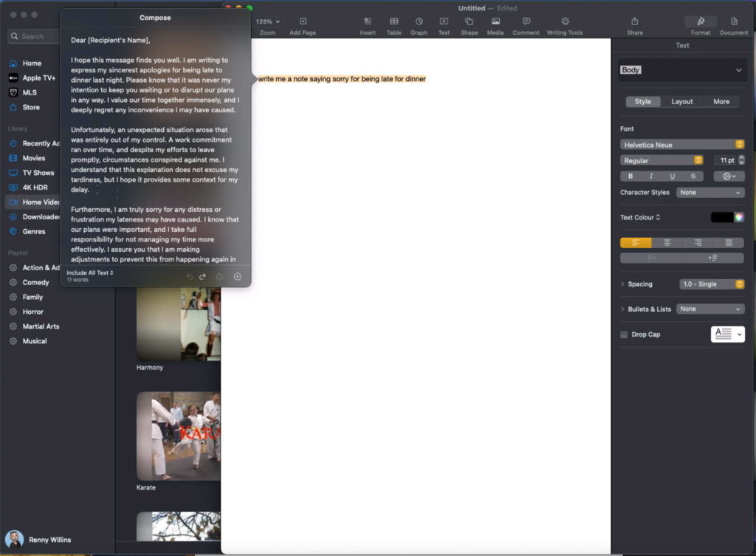The image size is (756, 556).
Task: Toggle italic text formatting
Action: tap(651, 176)
